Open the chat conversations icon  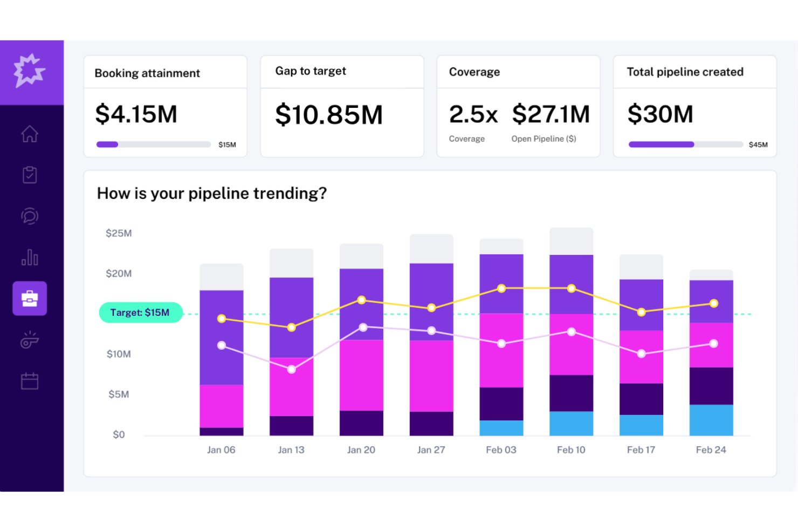30,216
